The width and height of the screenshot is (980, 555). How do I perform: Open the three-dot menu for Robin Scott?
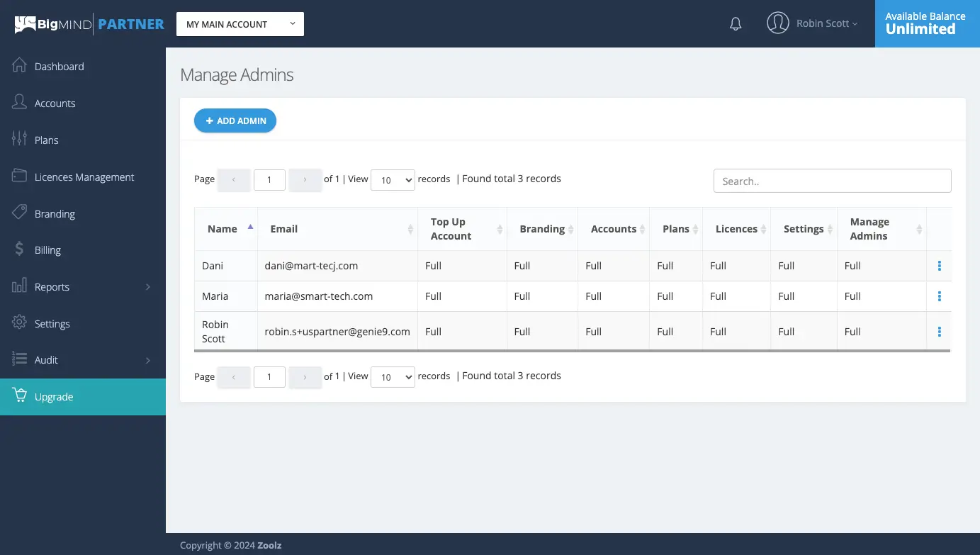(939, 332)
